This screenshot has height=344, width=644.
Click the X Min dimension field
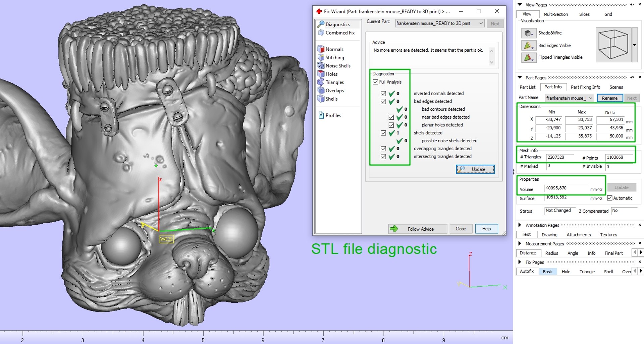pyautogui.click(x=549, y=120)
